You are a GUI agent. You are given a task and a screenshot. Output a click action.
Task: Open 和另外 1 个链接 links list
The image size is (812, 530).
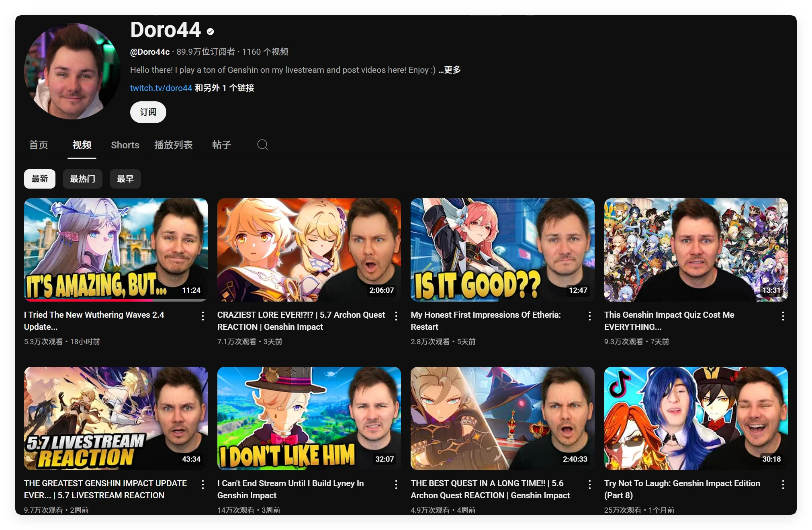[x=225, y=88]
